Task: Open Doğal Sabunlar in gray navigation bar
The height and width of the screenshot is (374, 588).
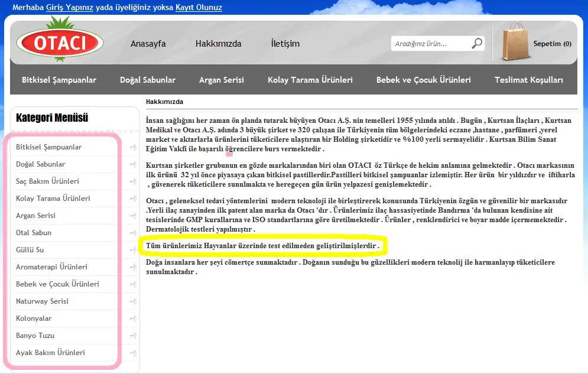Action: click(148, 80)
